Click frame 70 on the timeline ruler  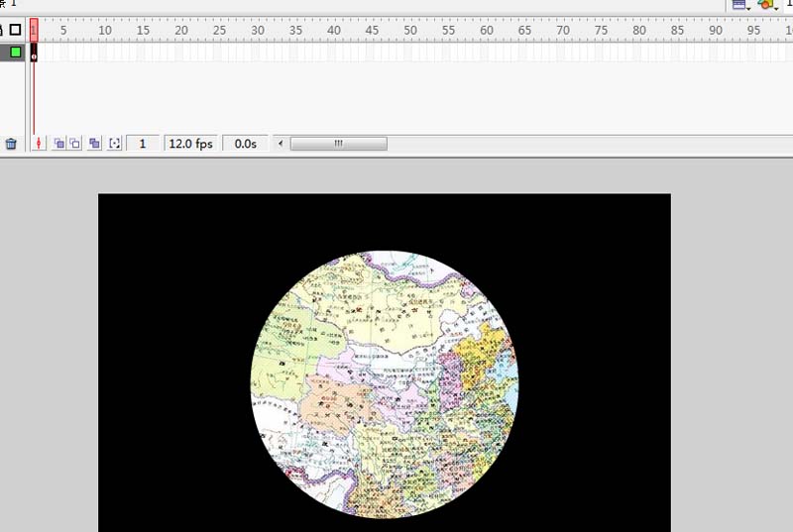tap(563, 31)
